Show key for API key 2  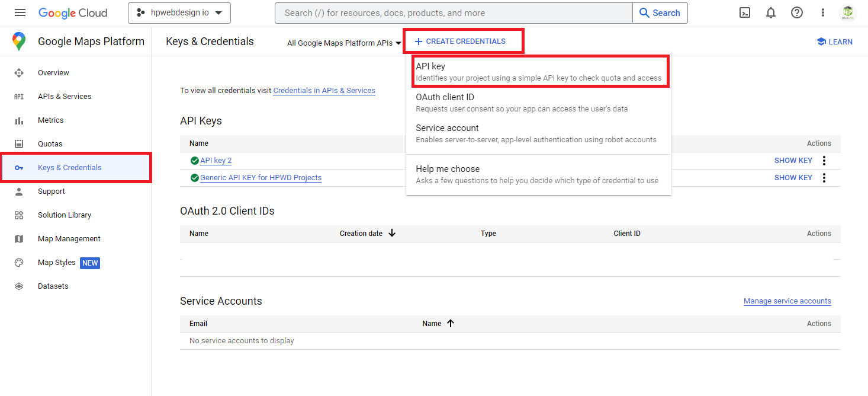point(793,161)
